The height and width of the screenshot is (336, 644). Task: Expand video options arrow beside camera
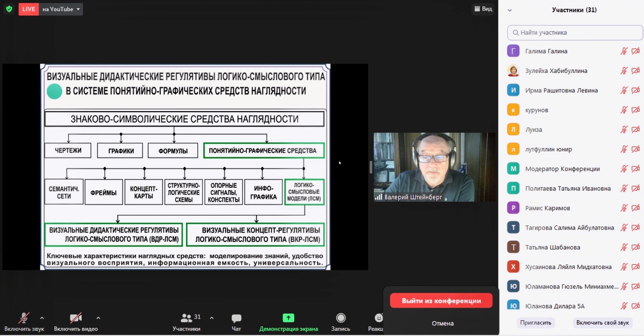click(98, 318)
